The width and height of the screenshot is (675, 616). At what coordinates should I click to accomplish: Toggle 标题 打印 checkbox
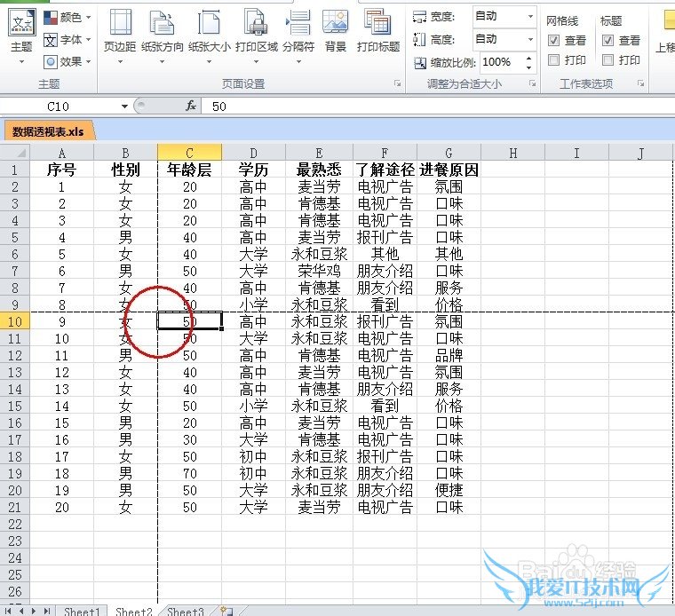[x=607, y=59]
